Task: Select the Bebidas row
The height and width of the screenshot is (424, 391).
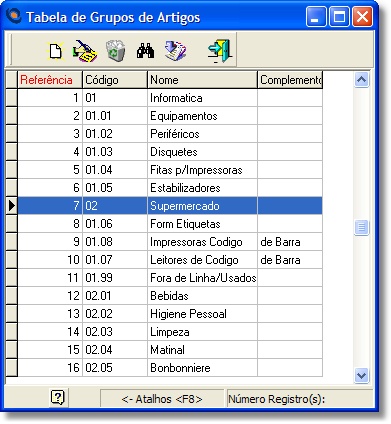Action: [170, 296]
